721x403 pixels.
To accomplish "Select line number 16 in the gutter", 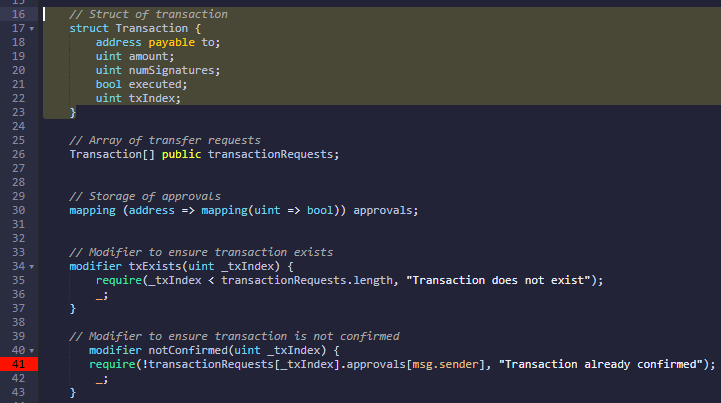I will click(18, 14).
